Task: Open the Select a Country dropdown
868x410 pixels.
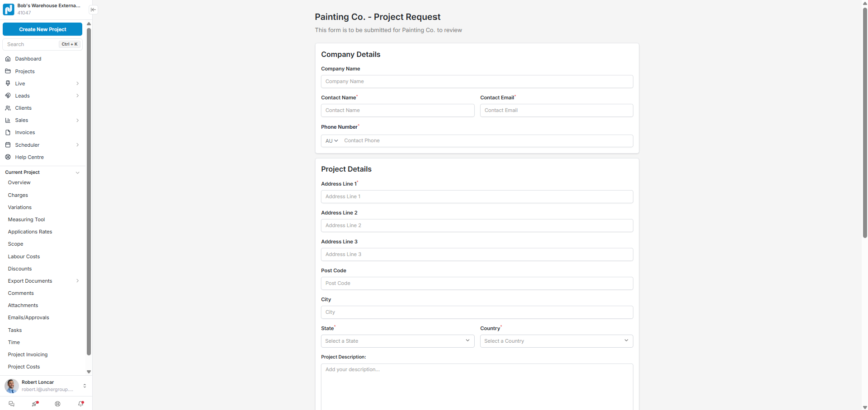Action: tap(556, 341)
